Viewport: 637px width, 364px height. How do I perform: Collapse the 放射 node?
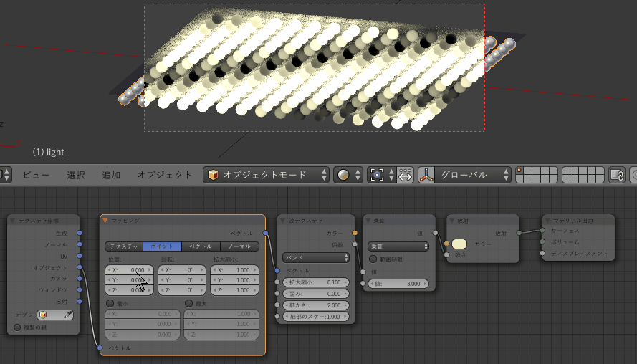click(x=451, y=221)
